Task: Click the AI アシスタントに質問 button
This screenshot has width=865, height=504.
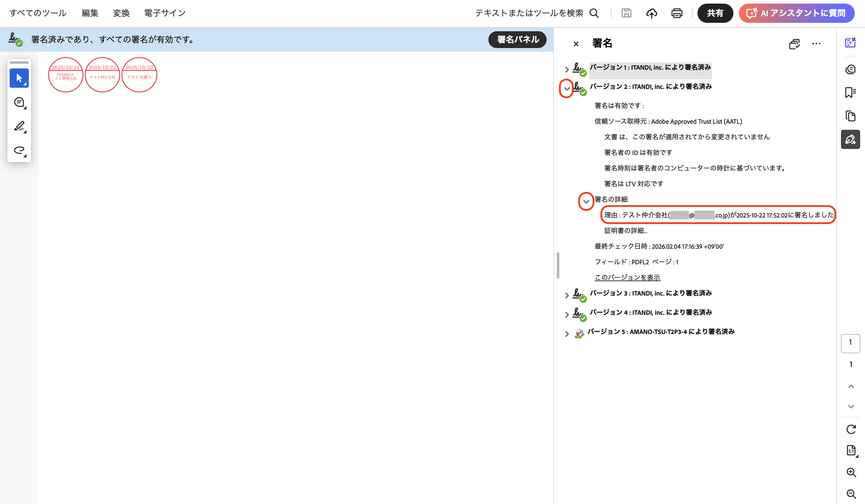Action: click(797, 13)
